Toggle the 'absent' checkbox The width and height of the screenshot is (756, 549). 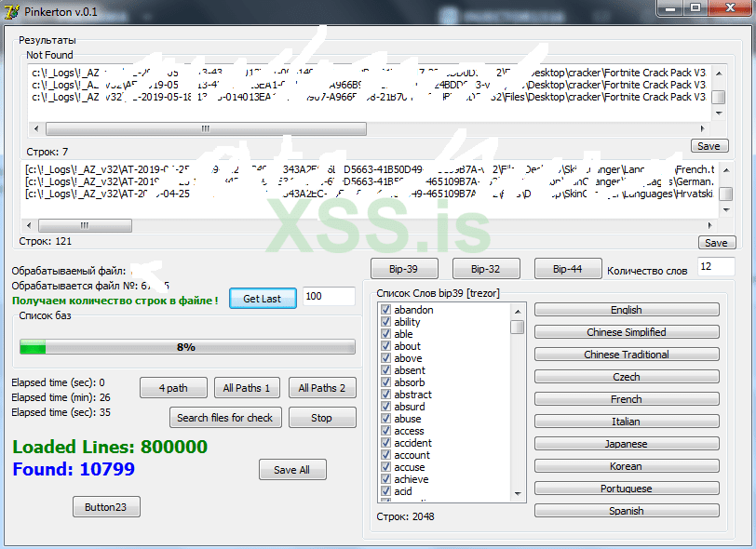tap(385, 369)
